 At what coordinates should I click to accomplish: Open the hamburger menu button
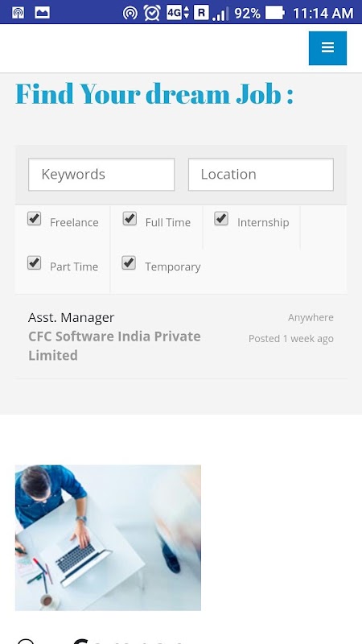[327, 48]
